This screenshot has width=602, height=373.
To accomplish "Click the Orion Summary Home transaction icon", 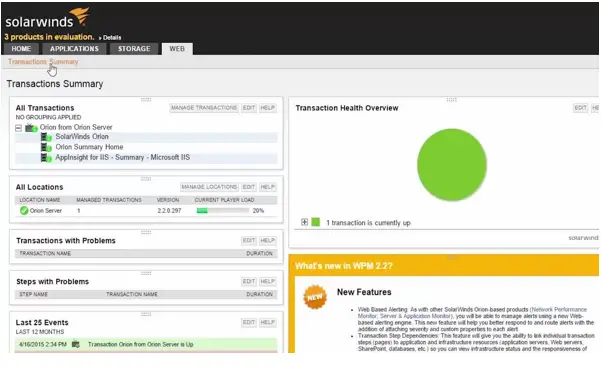I will [x=46, y=147].
